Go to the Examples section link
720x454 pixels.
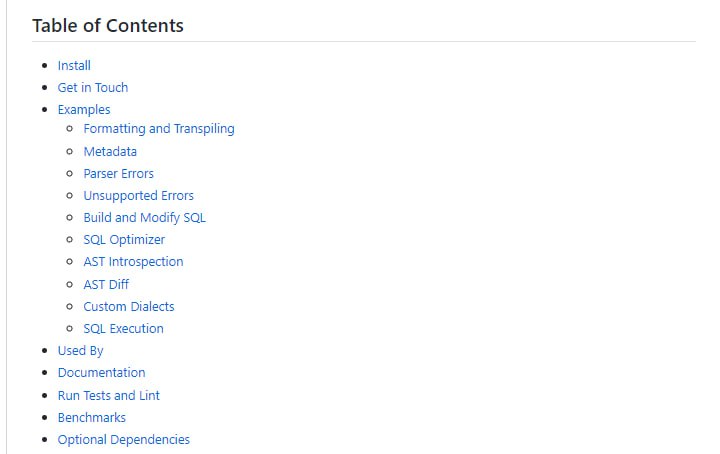[x=84, y=109]
